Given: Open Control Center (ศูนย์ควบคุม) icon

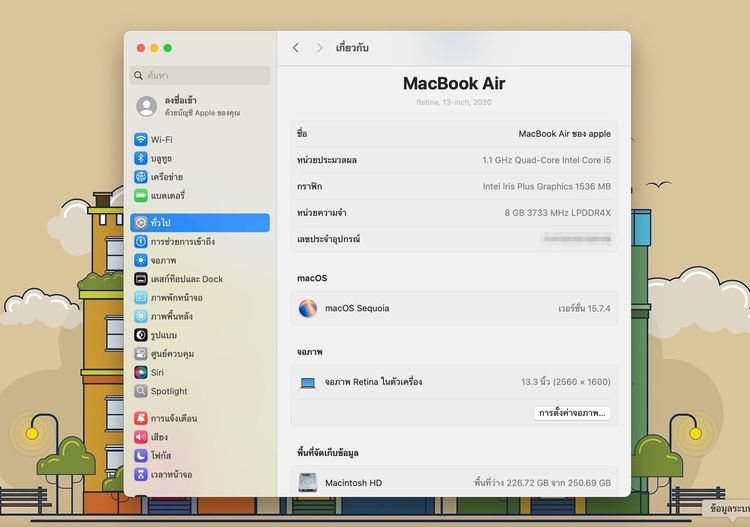Looking at the screenshot, I should tap(141, 353).
